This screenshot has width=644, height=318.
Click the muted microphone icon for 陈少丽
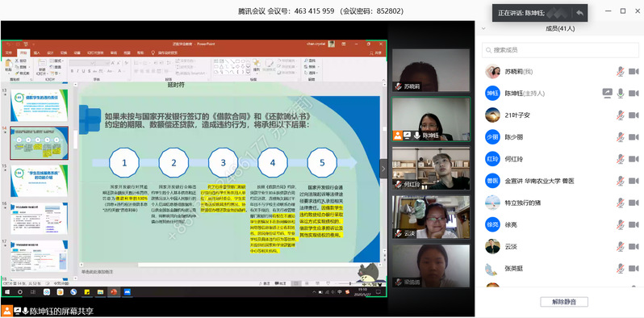point(621,137)
